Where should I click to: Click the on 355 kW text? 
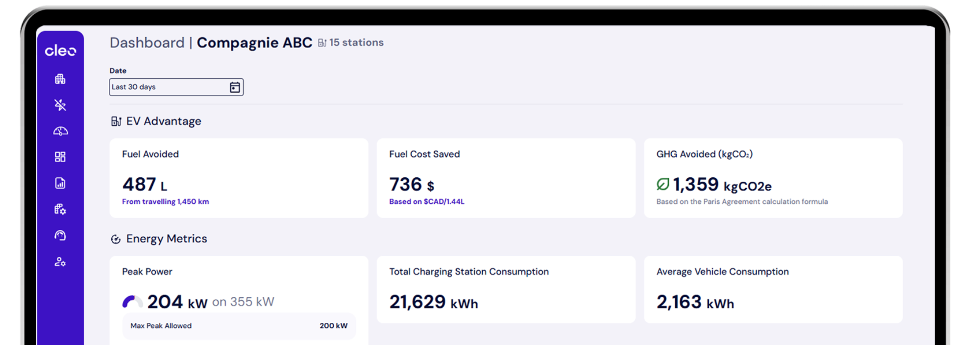point(243,302)
